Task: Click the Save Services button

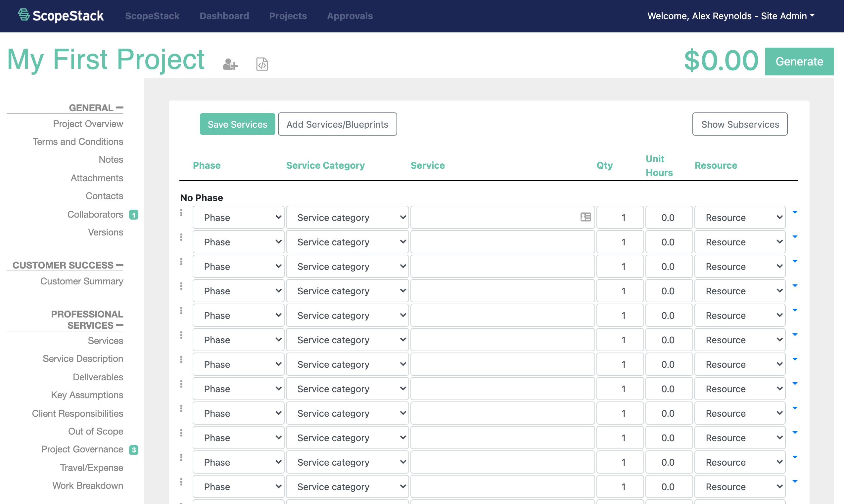Action: [x=237, y=124]
